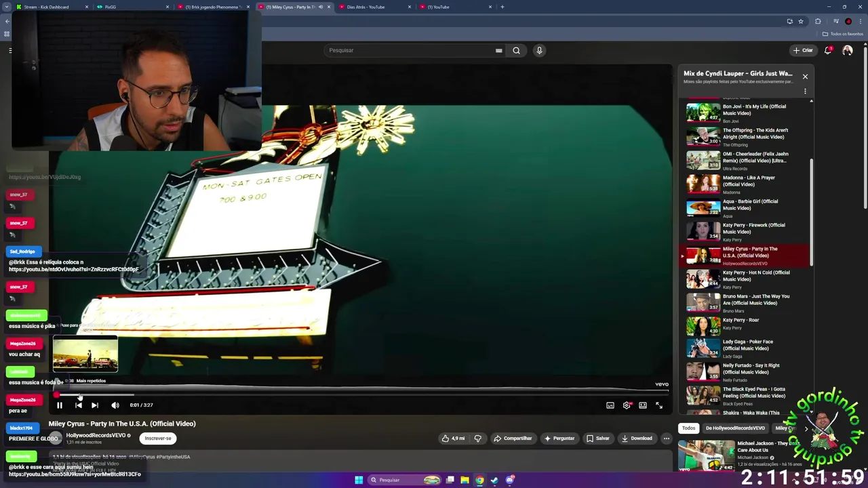Subscribe with the Inscrever-se button
Screen dimensions: 868x488
coord(158,439)
